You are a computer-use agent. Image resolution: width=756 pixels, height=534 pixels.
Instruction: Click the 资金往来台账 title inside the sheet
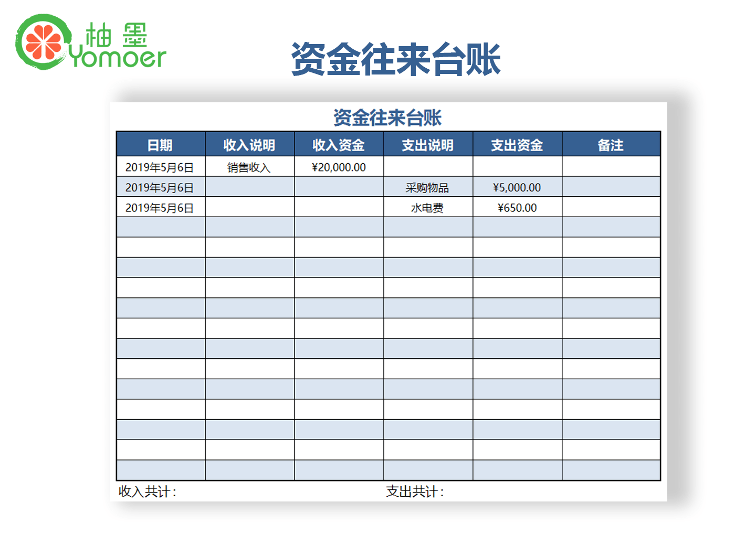pos(387,118)
